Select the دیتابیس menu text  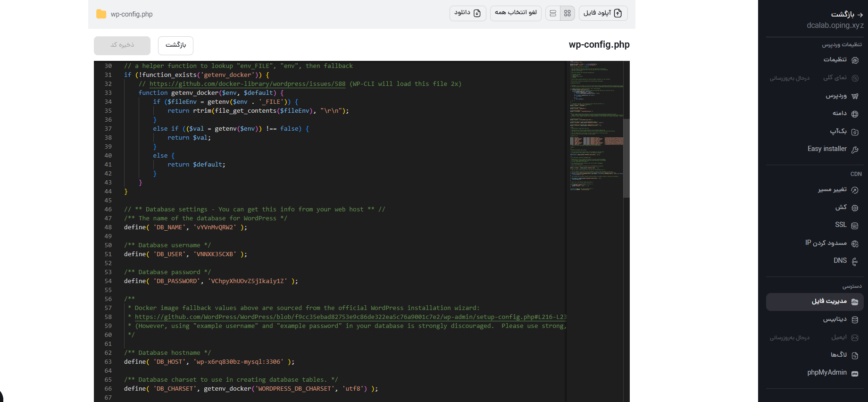pyautogui.click(x=835, y=319)
